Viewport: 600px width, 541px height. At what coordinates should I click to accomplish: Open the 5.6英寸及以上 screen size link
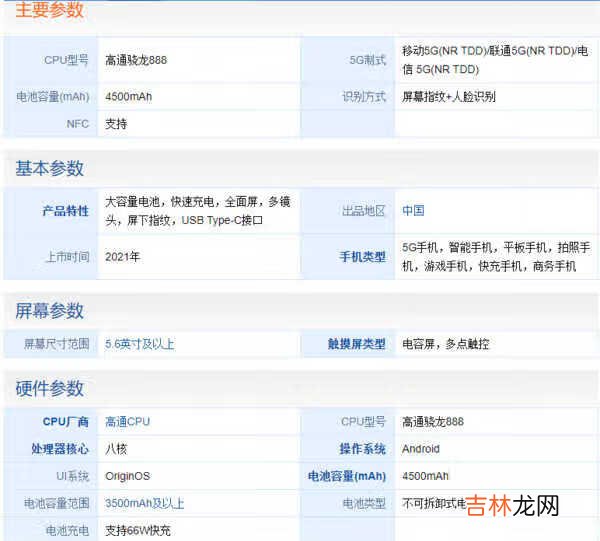tap(140, 344)
